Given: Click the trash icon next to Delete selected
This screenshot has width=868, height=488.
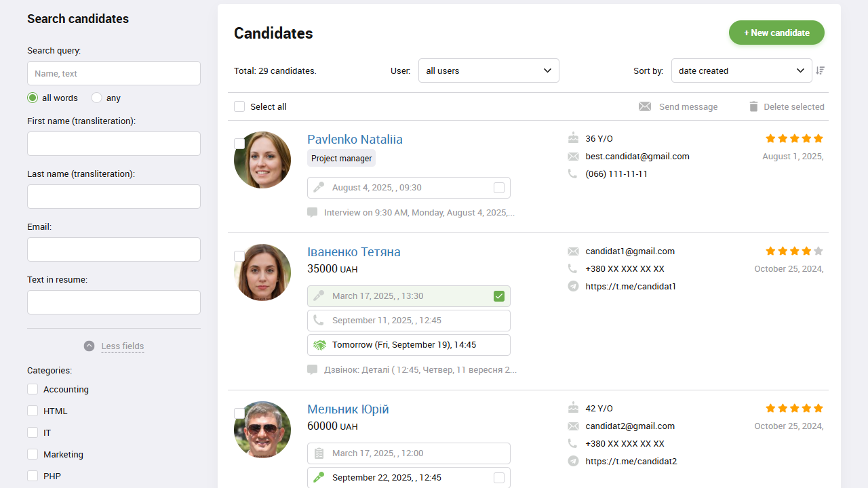Looking at the screenshot, I should (x=753, y=106).
